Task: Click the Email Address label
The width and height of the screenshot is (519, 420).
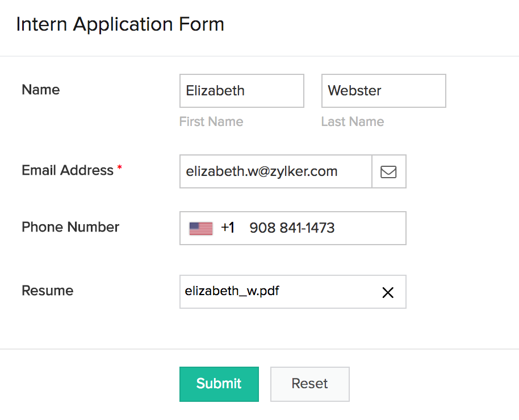Action: coord(68,170)
